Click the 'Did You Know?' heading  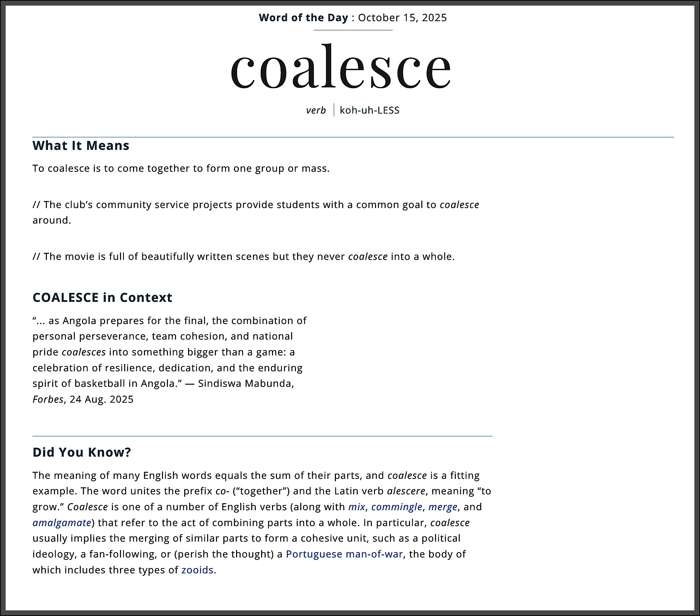pyautogui.click(x=82, y=452)
